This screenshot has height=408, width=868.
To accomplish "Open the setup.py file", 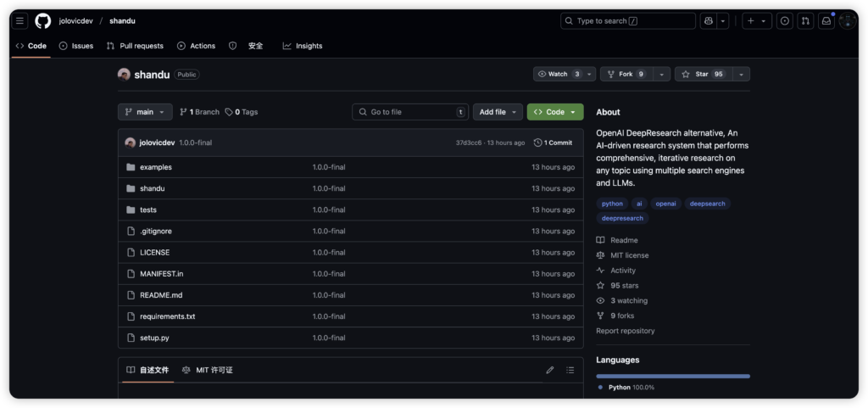I will pyautogui.click(x=154, y=338).
